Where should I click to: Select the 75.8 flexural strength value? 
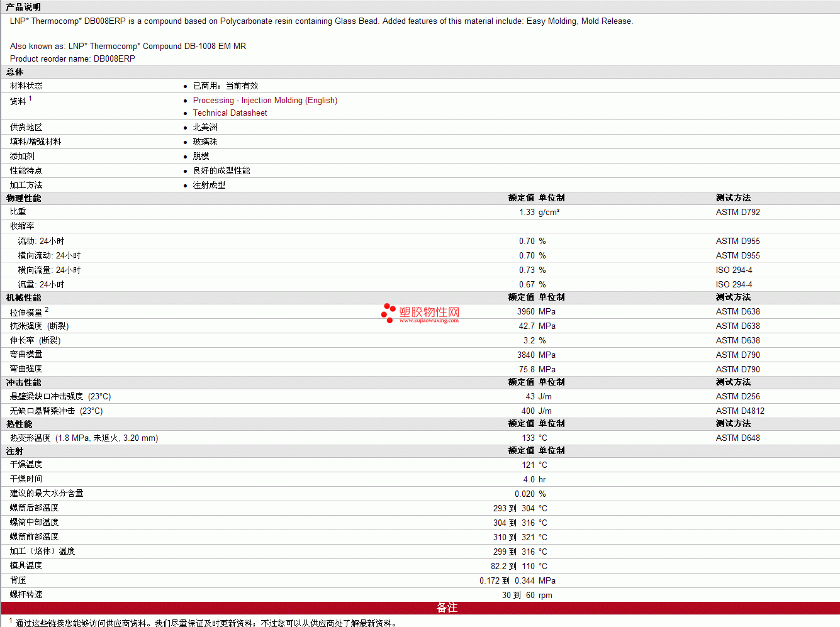coord(527,370)
